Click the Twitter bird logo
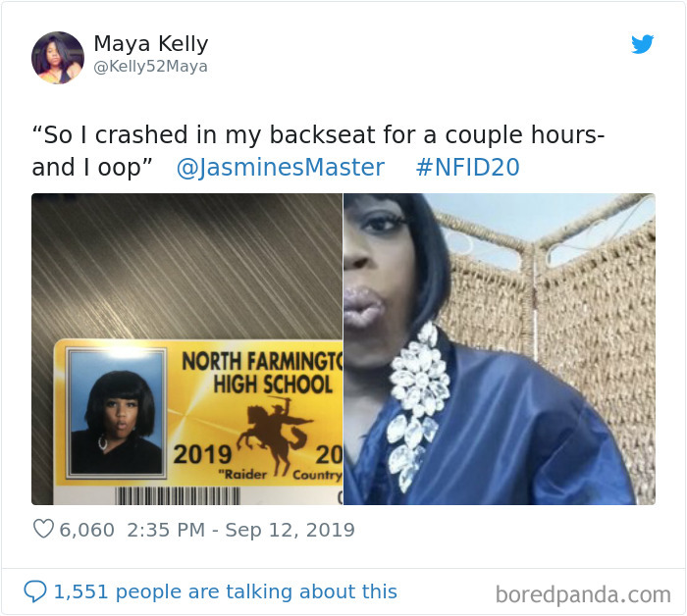Viewport: 687px width, 616px height. (642, 44)
